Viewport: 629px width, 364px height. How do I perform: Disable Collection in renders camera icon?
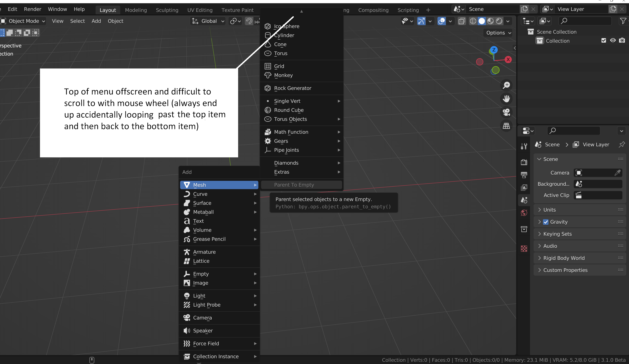(622, 40)
